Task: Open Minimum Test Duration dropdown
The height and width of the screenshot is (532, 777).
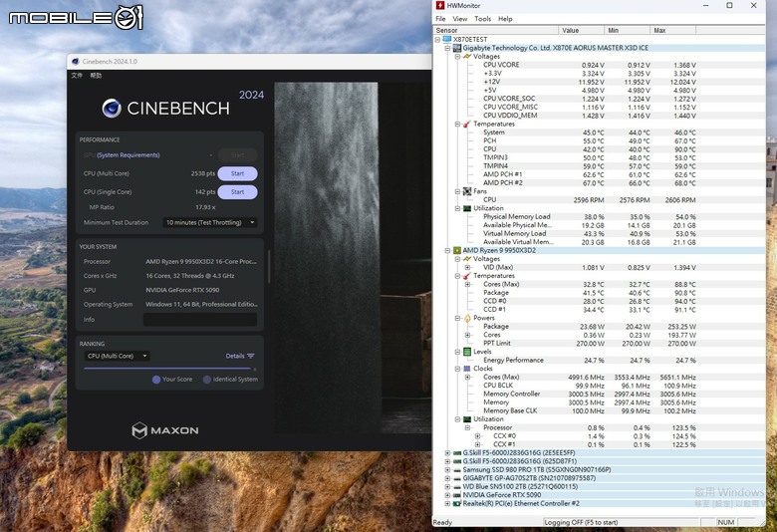Action: coord(209,222)
